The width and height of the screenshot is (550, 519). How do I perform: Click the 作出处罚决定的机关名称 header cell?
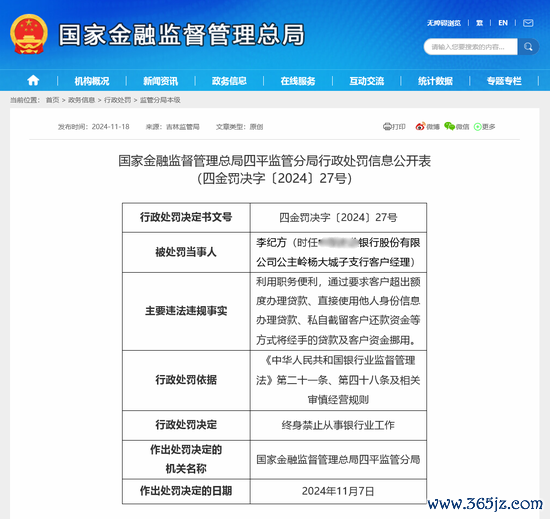click(x=186, y=459)
